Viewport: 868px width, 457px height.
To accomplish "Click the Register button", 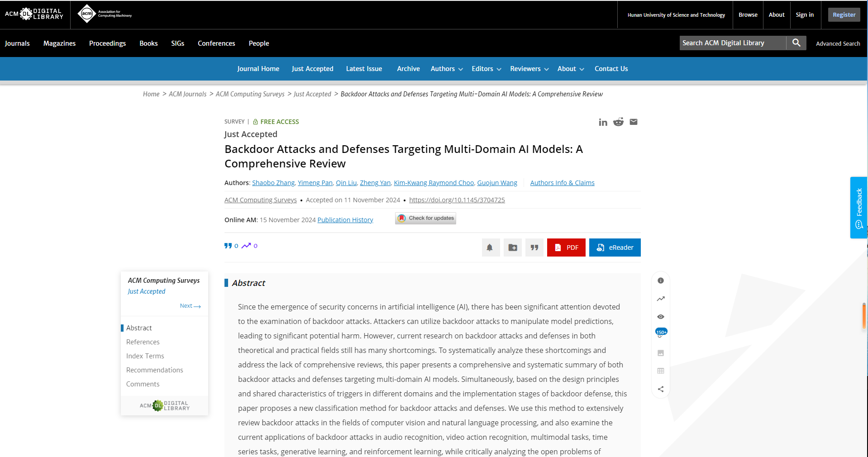I will point(844,15).
